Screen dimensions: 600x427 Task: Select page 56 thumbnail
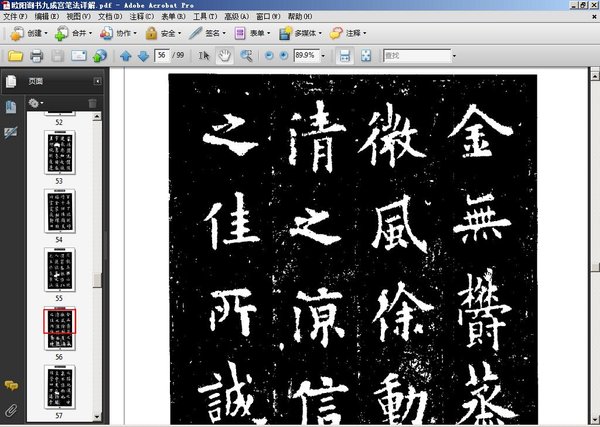click(x=60, y=329)
